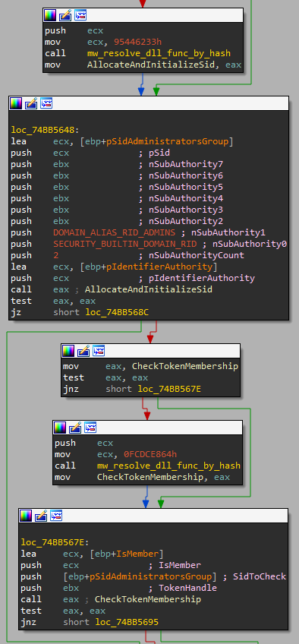299x644 pixels.
Task: Click the node color icon on the 0FCDCE864h block
Action: 60,428
